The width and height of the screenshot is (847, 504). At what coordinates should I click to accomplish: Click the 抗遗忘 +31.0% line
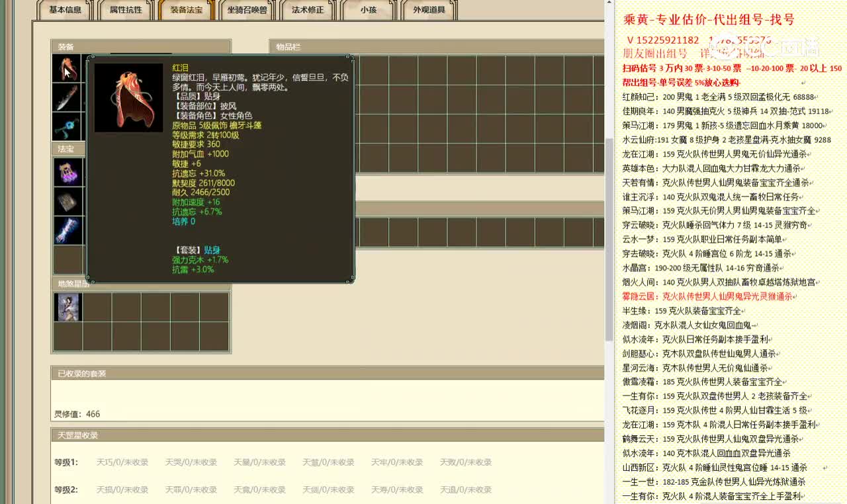click(x=199, y=173)
